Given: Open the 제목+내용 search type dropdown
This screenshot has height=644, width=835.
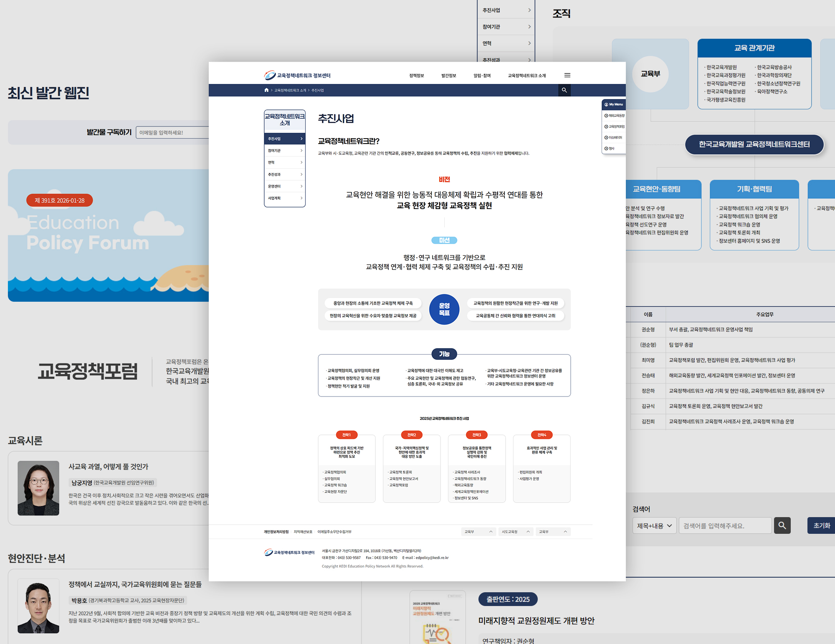Looking at the screenshot, I should (x=654, y=526).
